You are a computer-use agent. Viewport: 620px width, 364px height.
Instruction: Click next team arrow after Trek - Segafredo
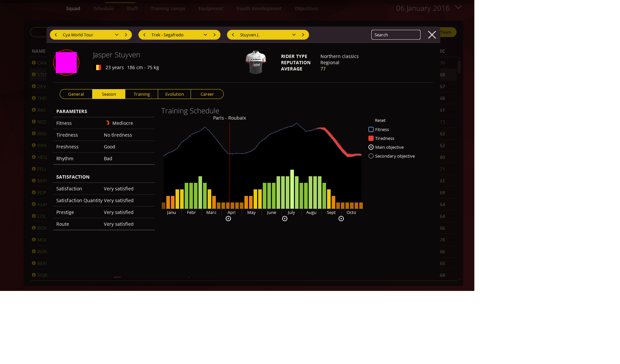[x=215, y=35]
